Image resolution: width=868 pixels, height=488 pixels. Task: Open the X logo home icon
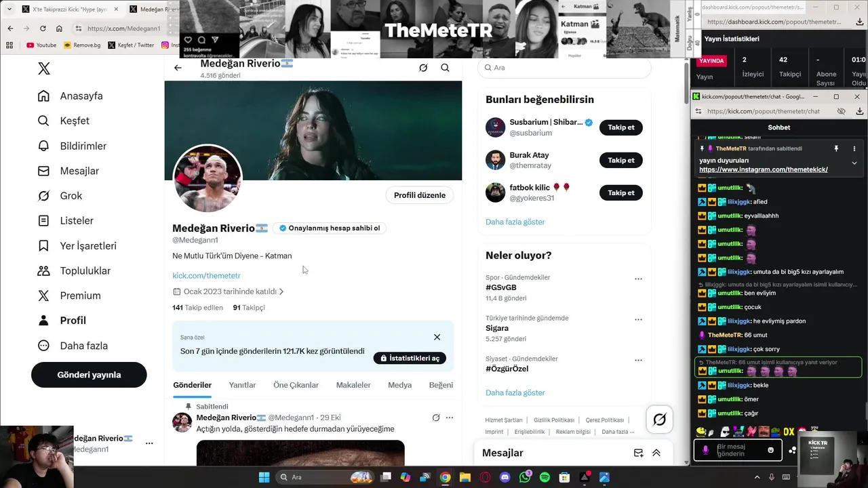pos(43,68)
